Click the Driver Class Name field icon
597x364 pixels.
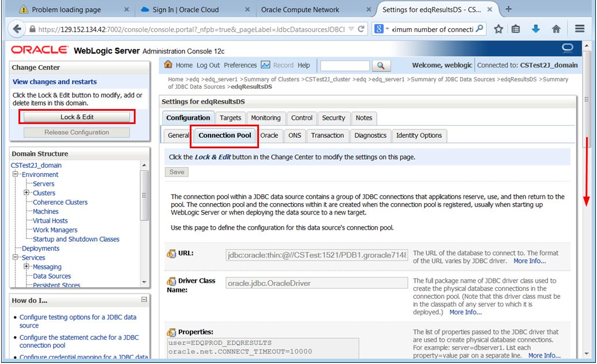171,281
